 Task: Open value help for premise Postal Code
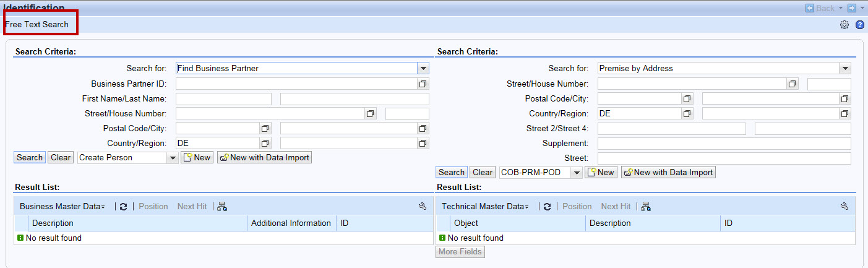[x=686, y=98]
